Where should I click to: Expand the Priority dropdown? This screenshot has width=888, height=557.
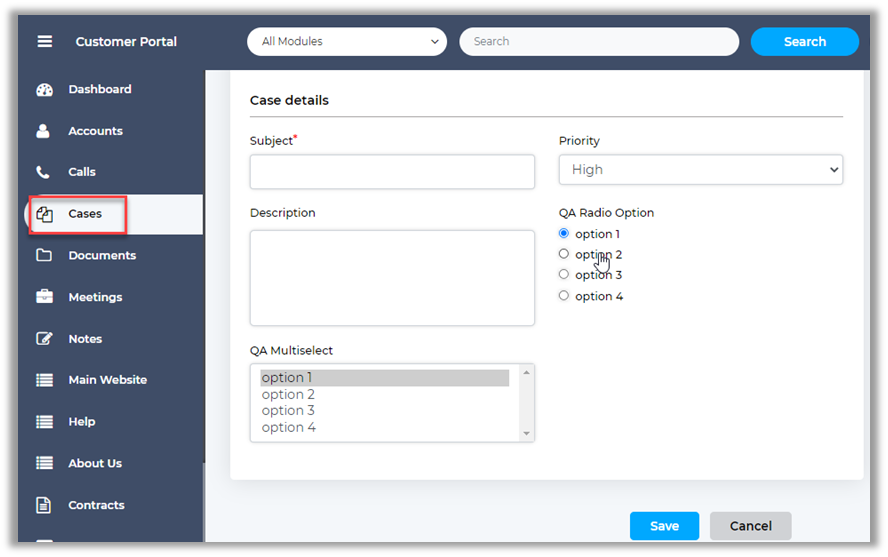(700, 170)
